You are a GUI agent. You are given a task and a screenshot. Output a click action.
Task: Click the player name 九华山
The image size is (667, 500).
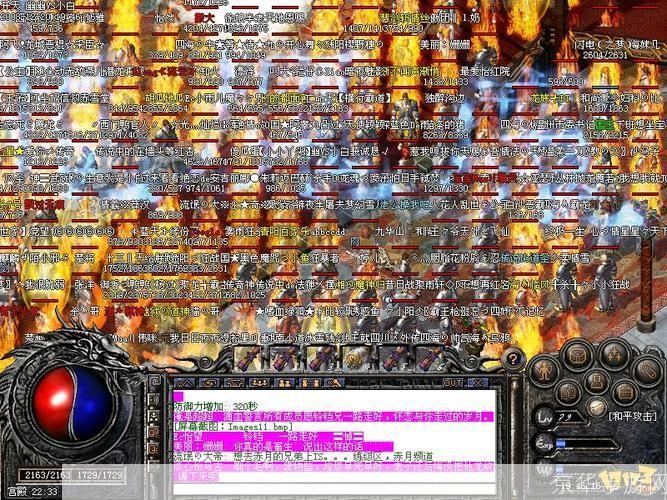pyautogui.click(x=390, y=231)
